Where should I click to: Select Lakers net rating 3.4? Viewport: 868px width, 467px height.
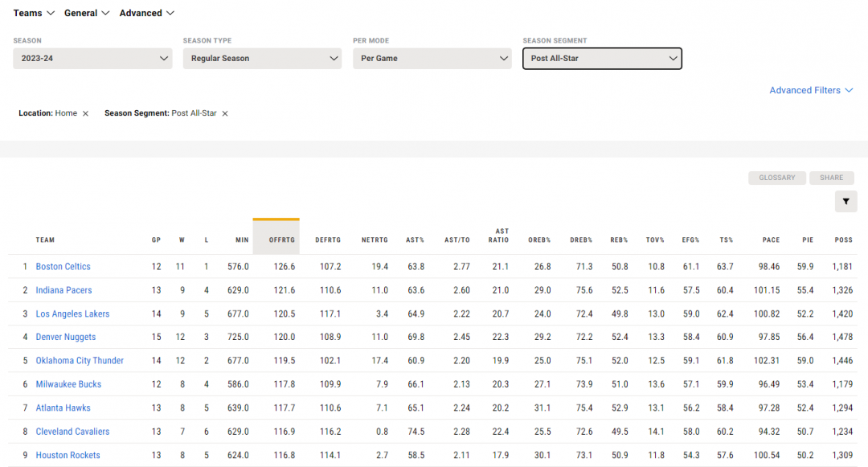pos(382,313)
